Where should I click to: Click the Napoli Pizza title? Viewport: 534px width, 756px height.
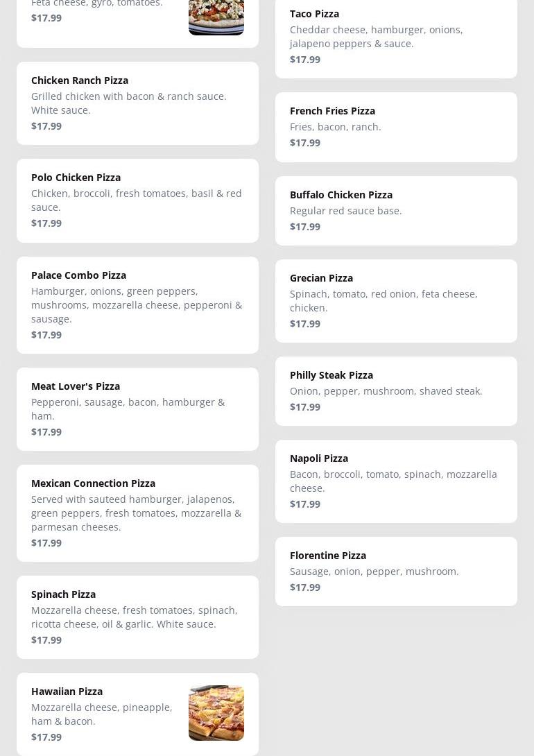click(x=319, y=458)
